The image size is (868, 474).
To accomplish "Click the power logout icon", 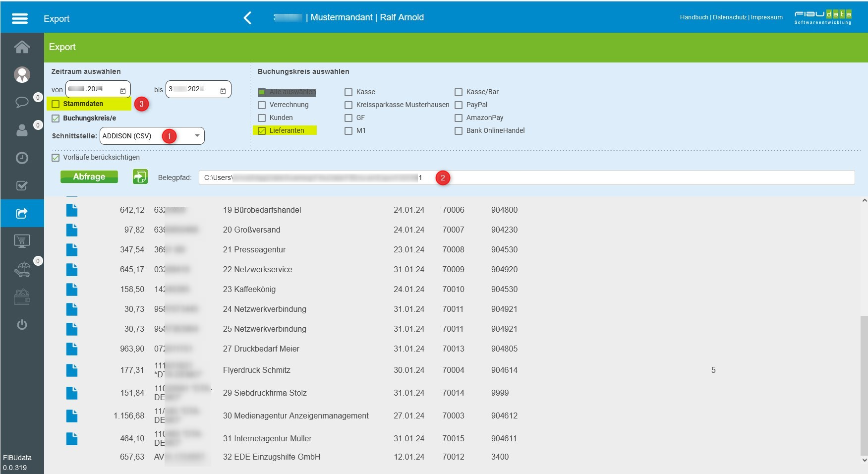I will 22,325.
